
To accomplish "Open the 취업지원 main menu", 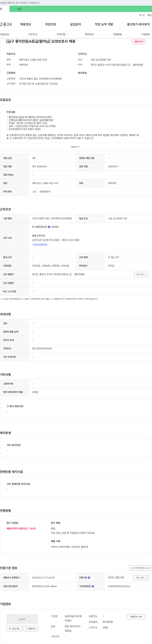I will click(51, 24).
